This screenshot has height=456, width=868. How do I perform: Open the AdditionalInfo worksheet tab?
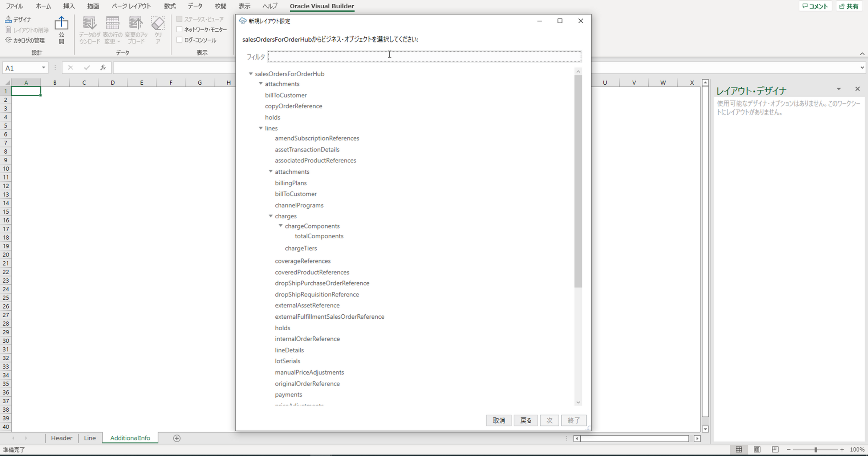[x=130, y=438]
